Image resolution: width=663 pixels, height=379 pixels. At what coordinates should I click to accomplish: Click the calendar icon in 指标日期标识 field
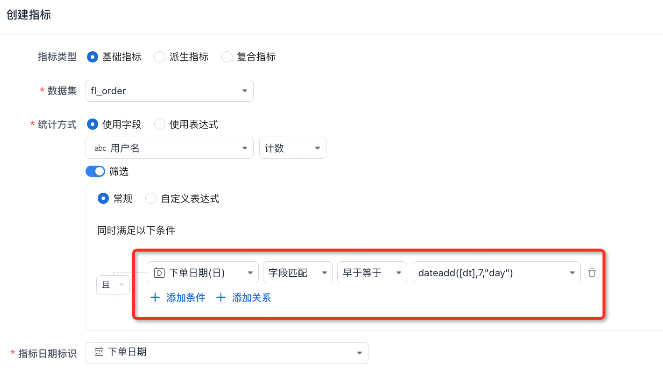point(99,352)
